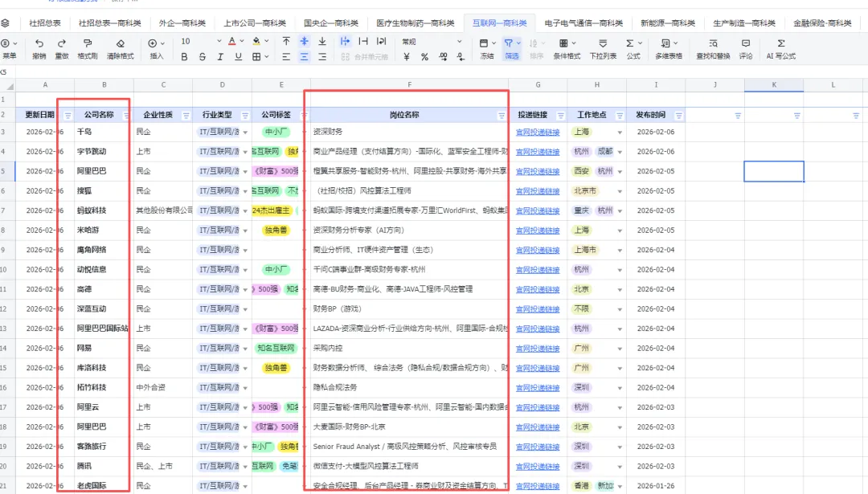The width and height of the screenshot is (868, 494).
Task: Apply percent % format
Action: 424,56
